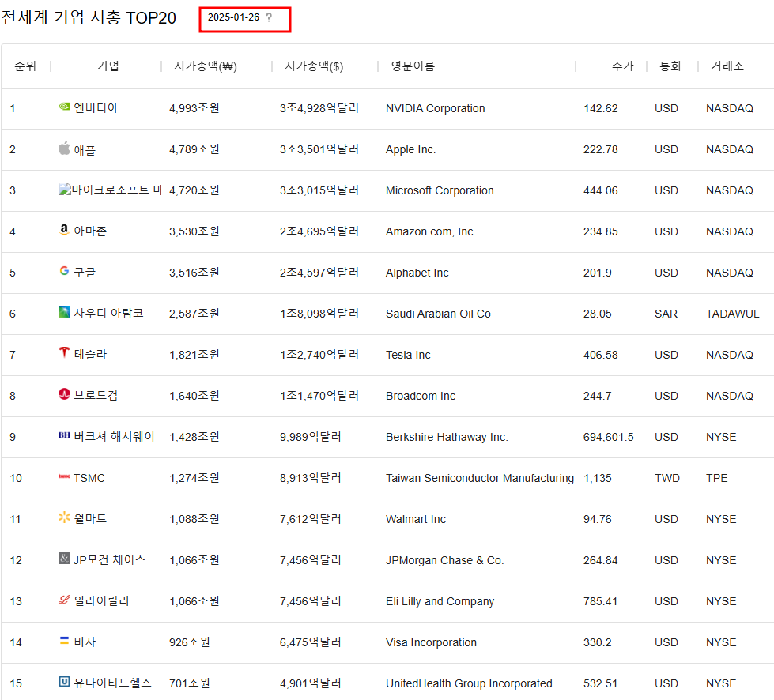Click the TSMC logo icon
774x700 pixels.
pos(64,476)
